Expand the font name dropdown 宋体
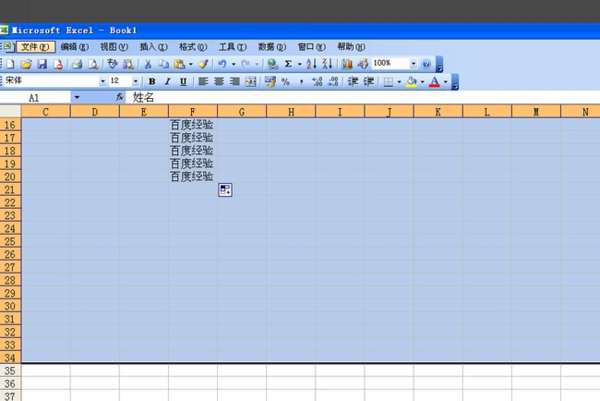 pyautogui.click(x=101, y=81)
